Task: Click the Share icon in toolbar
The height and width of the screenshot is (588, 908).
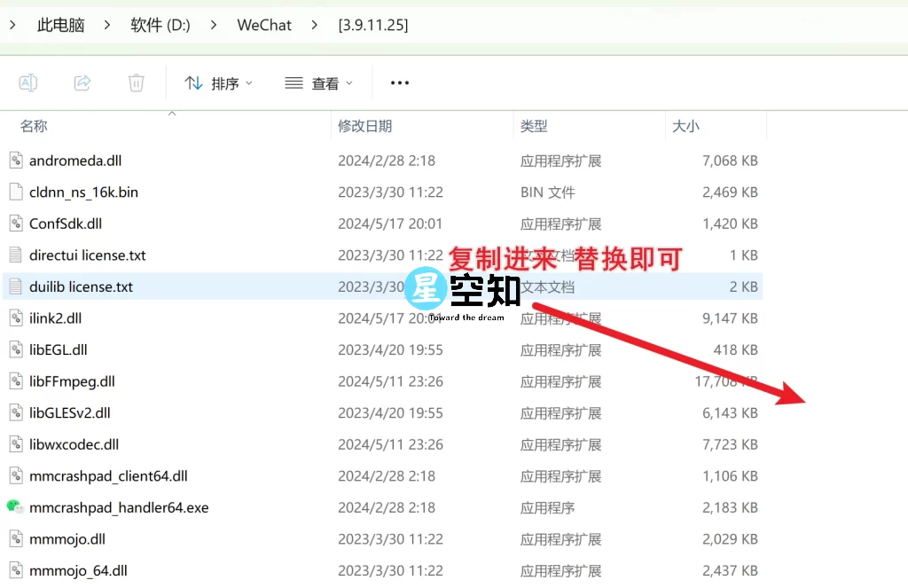Action: pos(82,82)
